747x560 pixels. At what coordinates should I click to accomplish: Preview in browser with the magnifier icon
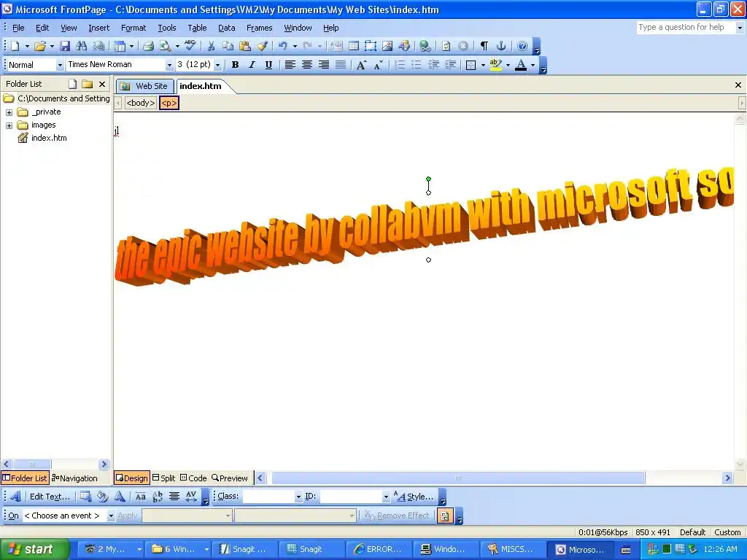click(x=165, y=46)
